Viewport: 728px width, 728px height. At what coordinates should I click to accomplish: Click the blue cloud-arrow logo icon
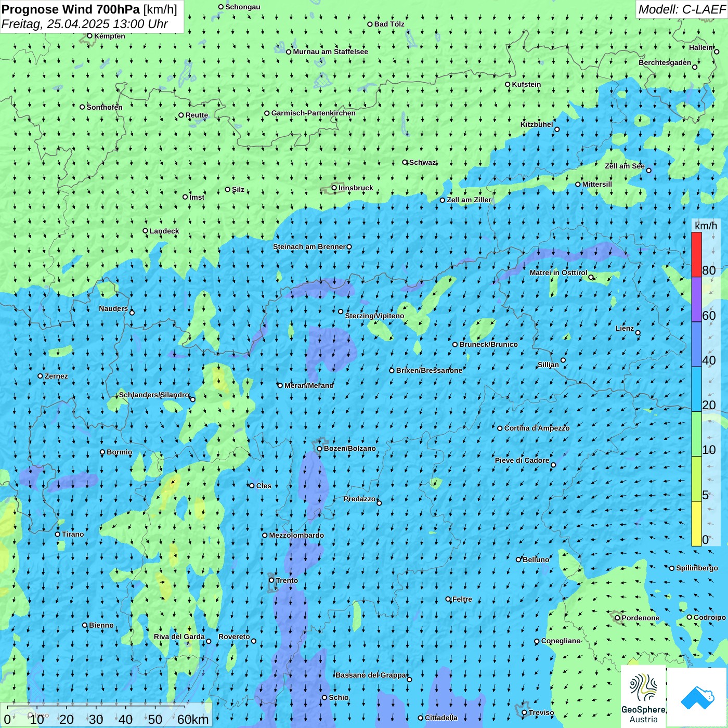[697, 697]
